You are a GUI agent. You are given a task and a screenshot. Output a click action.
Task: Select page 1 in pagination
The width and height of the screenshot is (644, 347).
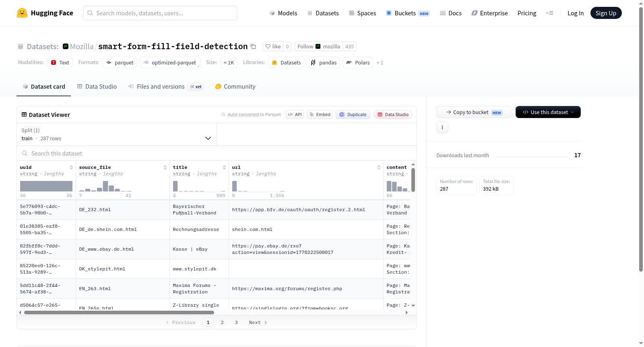(x=208, y=322)
